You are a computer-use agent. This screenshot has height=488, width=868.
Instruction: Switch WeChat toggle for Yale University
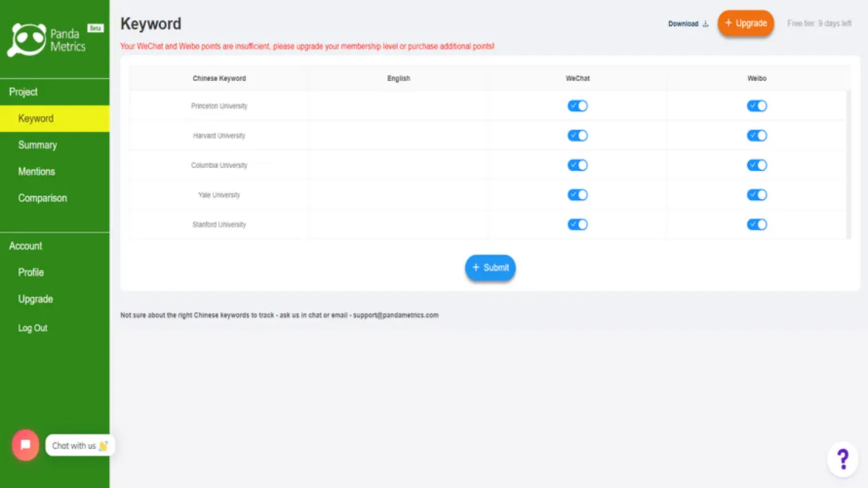click(x=577, y=195)
